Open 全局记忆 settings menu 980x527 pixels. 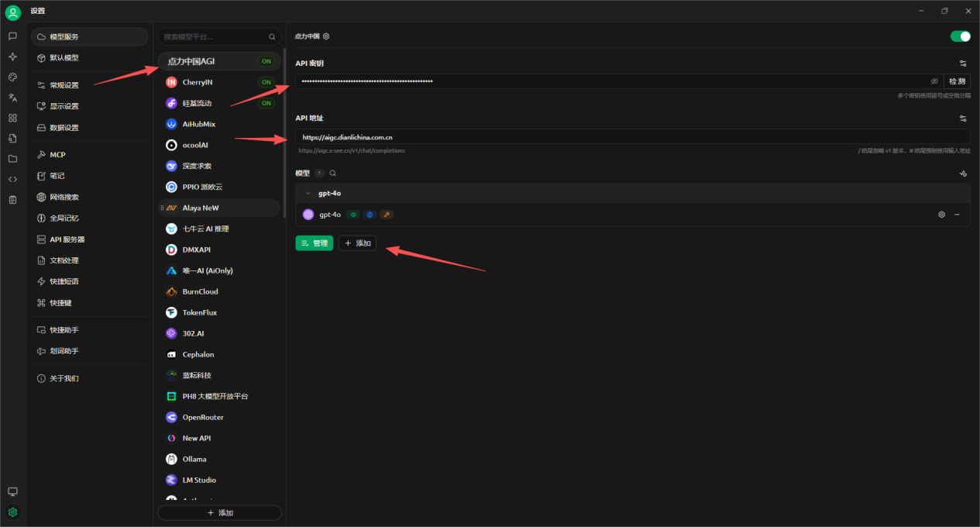pos(90,219)
